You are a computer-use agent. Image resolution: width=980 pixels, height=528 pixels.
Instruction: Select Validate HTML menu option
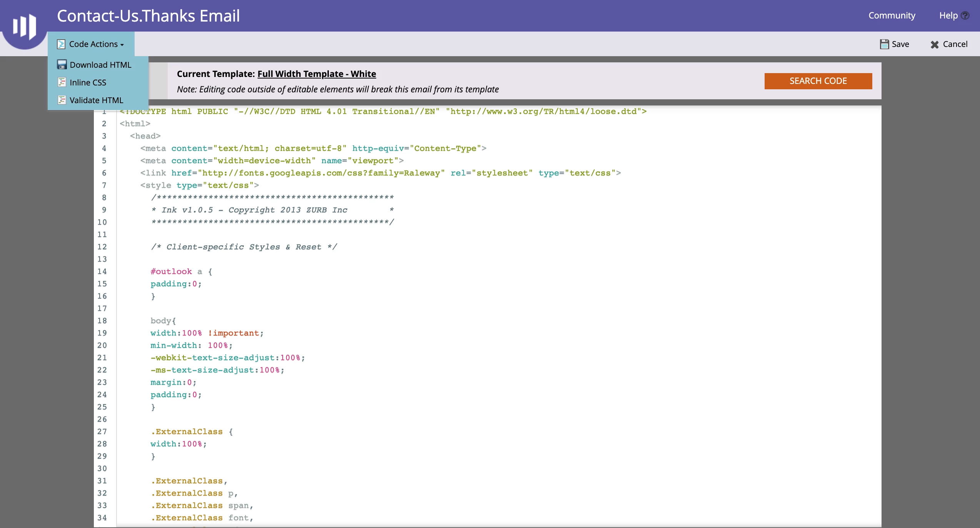click(x=96, y=100)
